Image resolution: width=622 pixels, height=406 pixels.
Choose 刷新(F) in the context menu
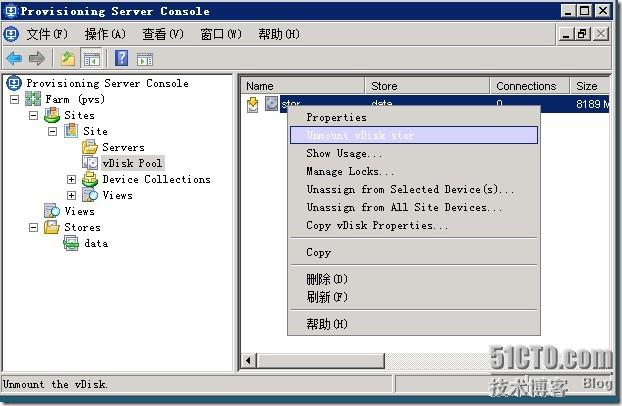pos(414,297)
